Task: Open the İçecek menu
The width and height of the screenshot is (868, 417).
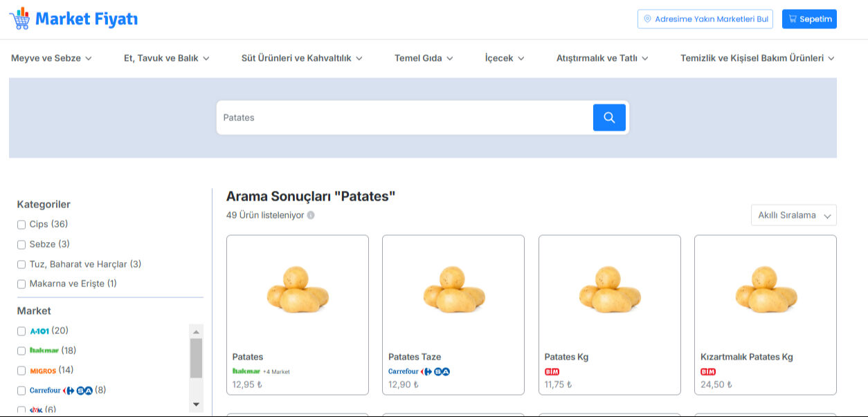Action: (x=505, y=58)
